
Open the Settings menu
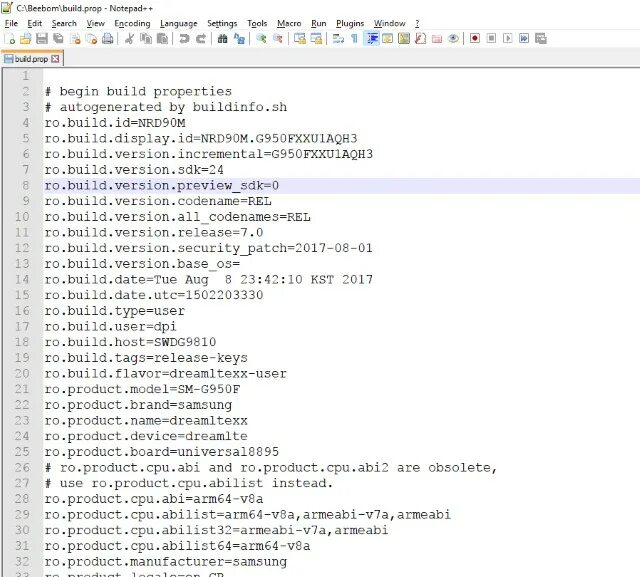[222, 24]
